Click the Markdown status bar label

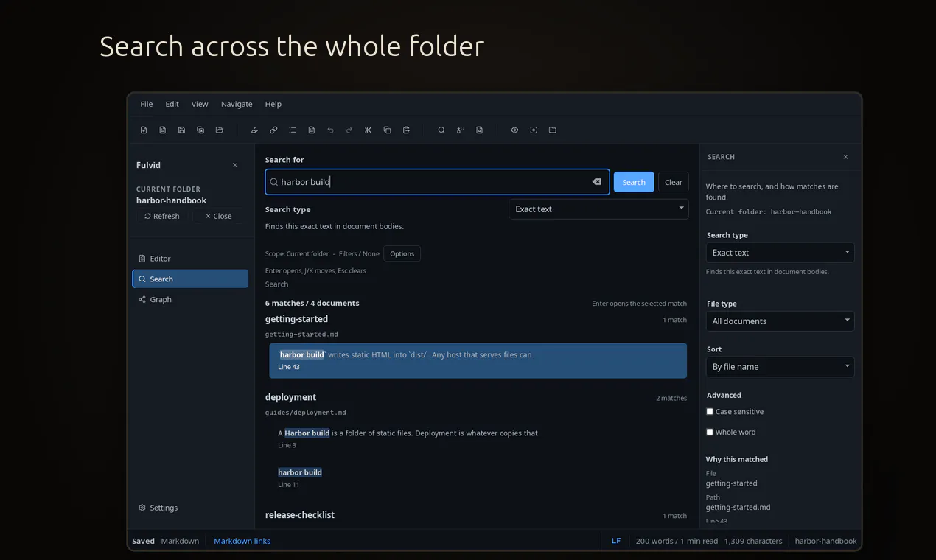click(x=180, y=541)
